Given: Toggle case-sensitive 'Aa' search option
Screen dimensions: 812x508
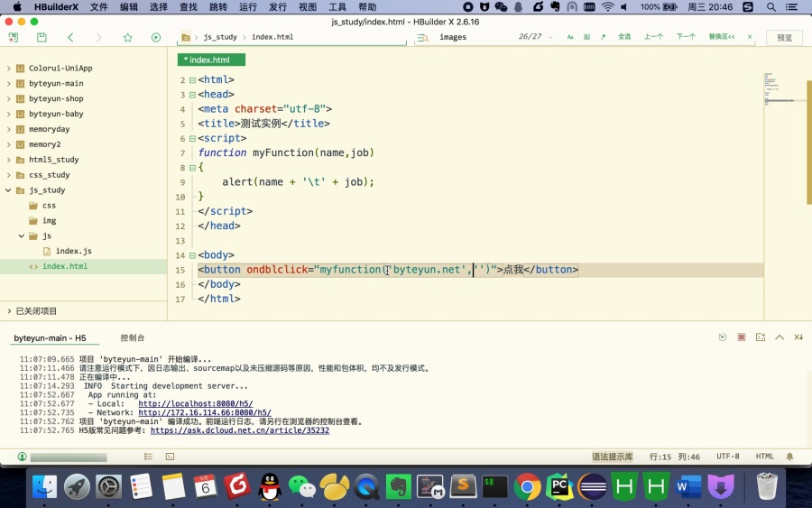Looking at the screenshot, I should tap(570, 37).
